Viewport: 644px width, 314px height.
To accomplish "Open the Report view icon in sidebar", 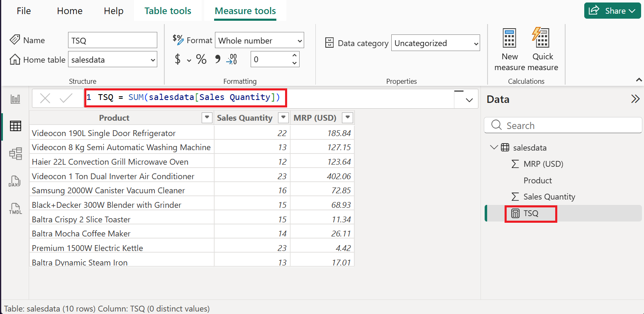I will click(15, 99).
